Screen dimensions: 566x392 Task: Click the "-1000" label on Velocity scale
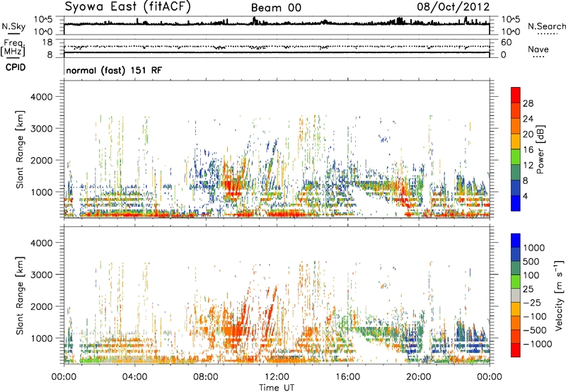(537, 344)
